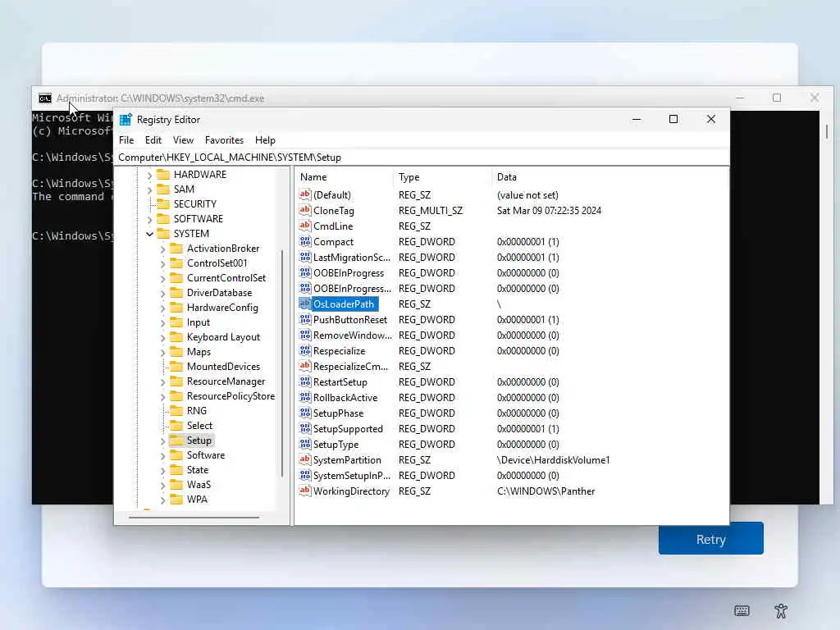
Task: Click the Registry Editor title bar icon
Action: [126, 120]
